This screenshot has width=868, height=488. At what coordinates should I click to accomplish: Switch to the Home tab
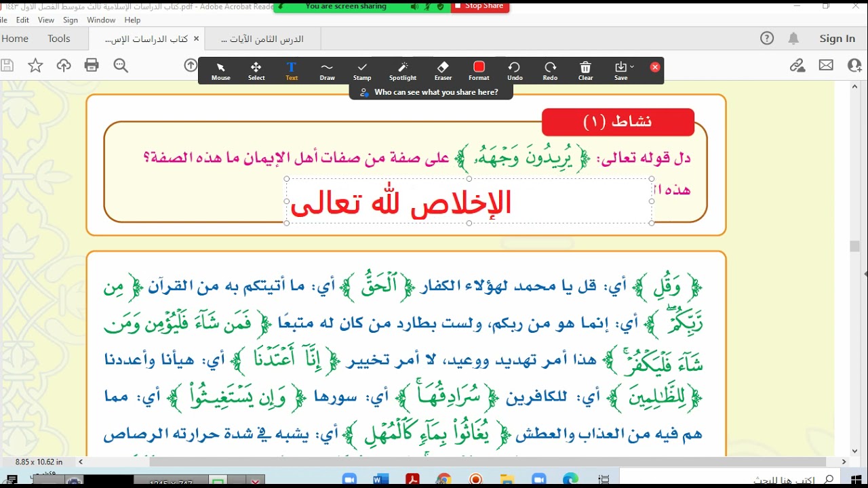point(15,39)
